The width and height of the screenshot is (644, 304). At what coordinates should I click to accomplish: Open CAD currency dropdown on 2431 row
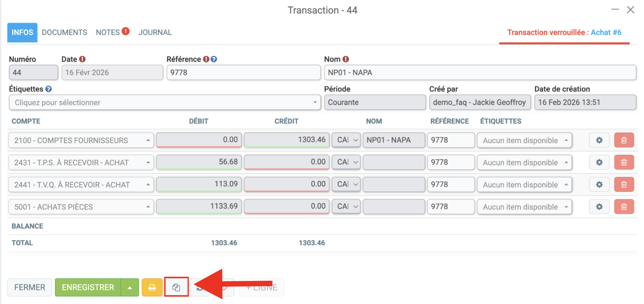click(346, 162)
